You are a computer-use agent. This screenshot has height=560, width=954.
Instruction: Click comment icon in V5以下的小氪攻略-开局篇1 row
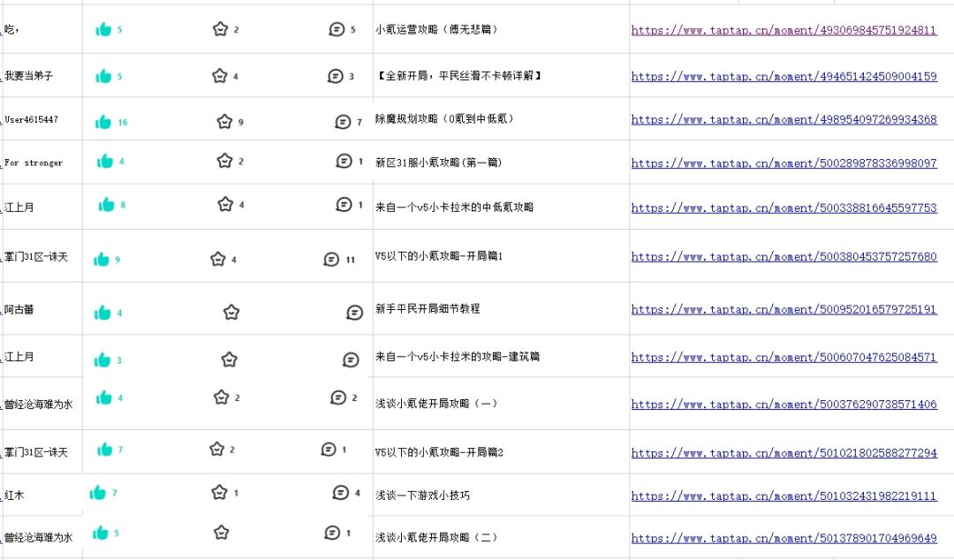coord(331,260)
